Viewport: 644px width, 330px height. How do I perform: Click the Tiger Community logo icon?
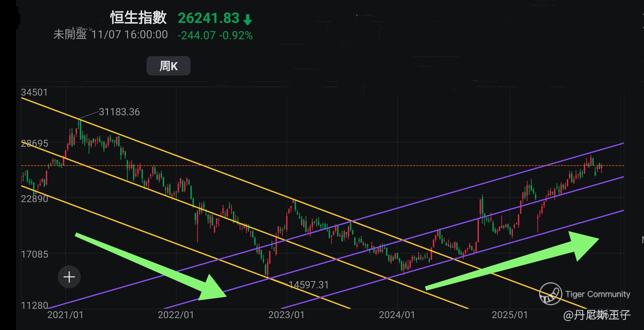tap(550, 294)
